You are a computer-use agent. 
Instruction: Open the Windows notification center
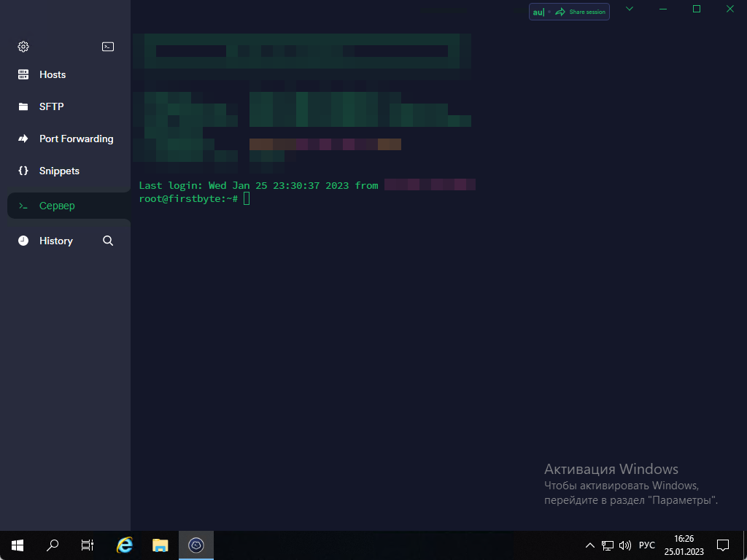(x=723, y=545)
